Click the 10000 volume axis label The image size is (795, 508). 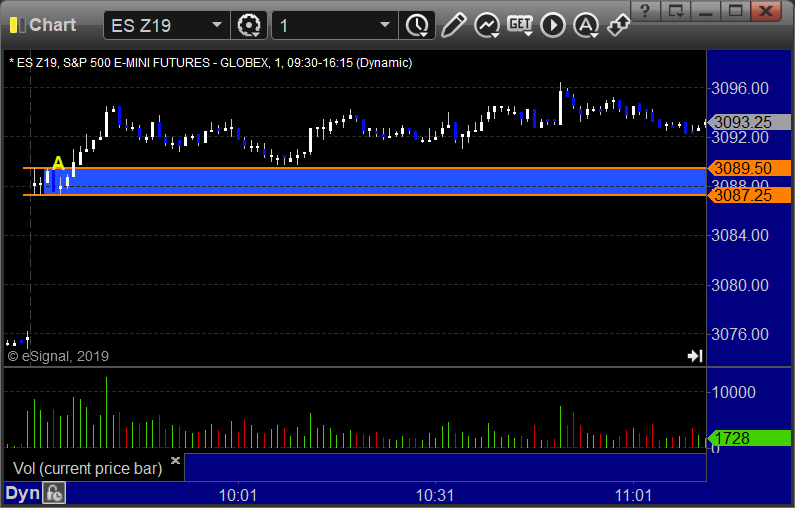[x=734, y=392]
